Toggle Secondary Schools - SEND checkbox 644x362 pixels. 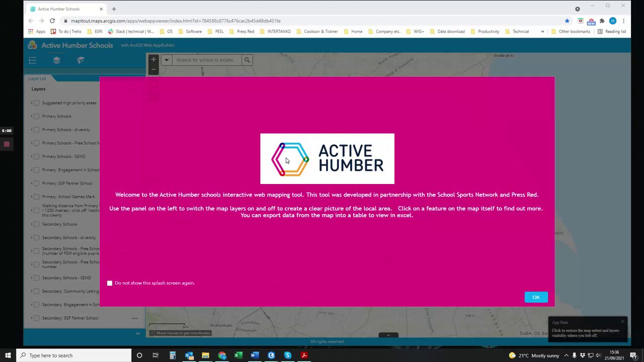click(x=36, y=278)
